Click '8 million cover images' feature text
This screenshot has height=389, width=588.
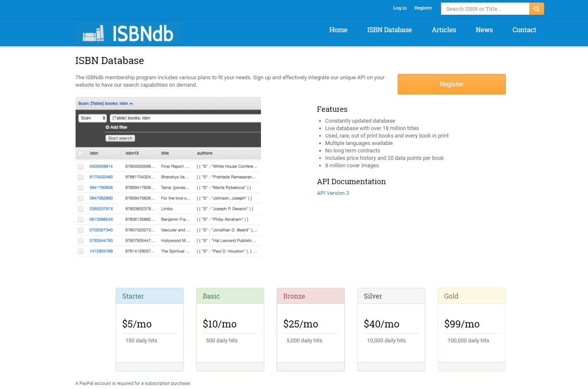[352, 166]
